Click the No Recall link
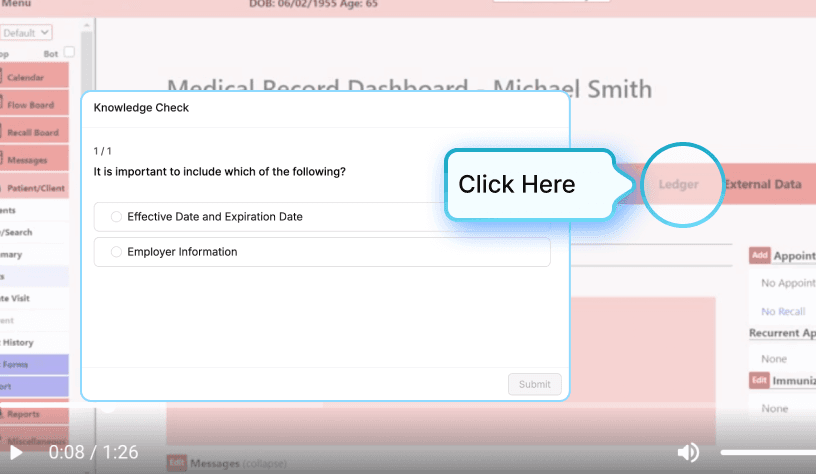The height and width of the screenshot is (474, 816). click(x=783, y=311)
